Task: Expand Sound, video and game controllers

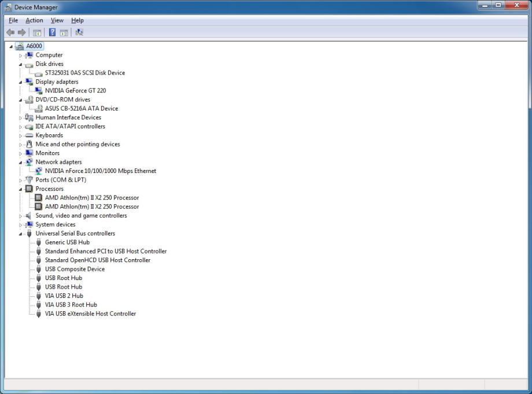Action: click(20, 216)
